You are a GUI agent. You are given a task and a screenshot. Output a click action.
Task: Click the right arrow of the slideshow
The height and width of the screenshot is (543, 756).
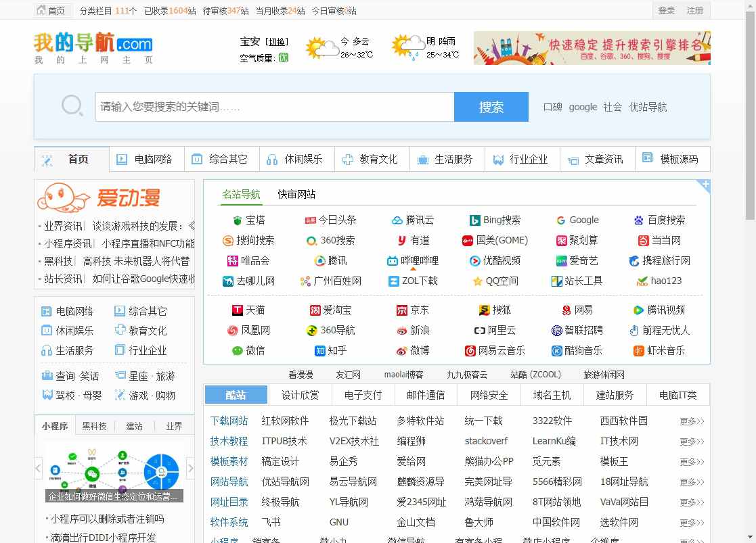coord(190,468)
